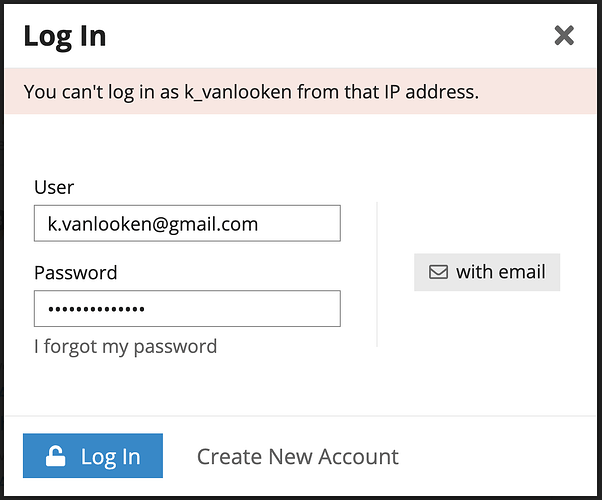Screen dimensions: 602x500
Task: Open the I forgot my password link
Action: click(126, 347)
